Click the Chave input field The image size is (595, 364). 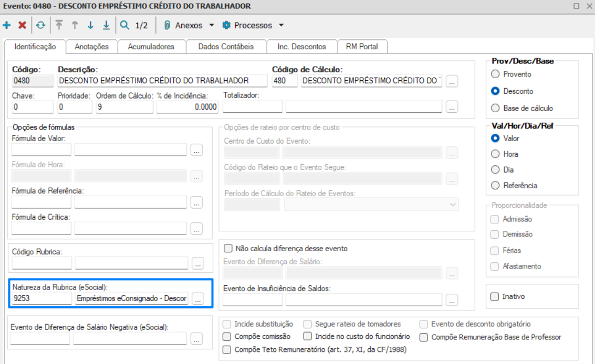pos(33,107)
